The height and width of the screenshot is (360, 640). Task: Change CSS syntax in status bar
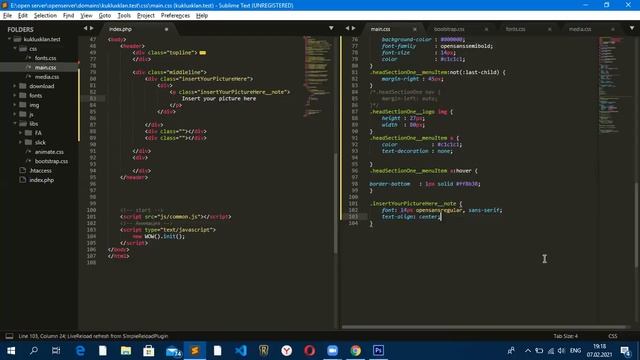[x=613, y=336]
